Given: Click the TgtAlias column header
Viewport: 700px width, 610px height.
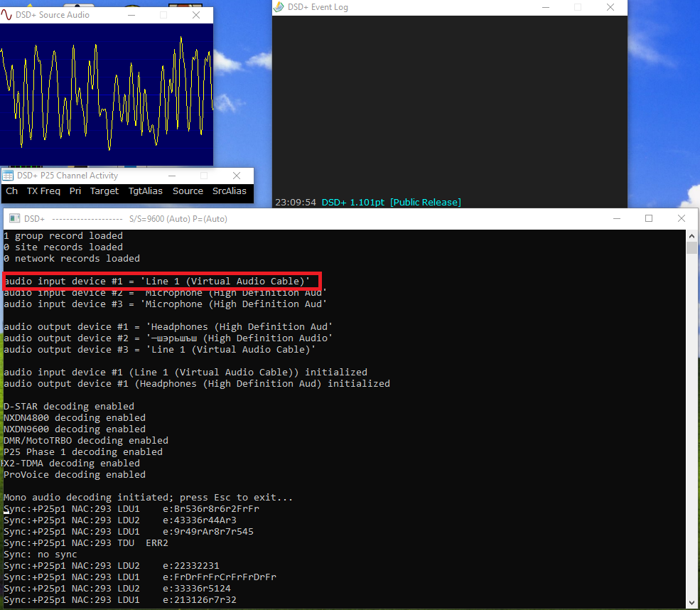Looking at the screenshot, I should pyautogui.click(x=146, y=191).
